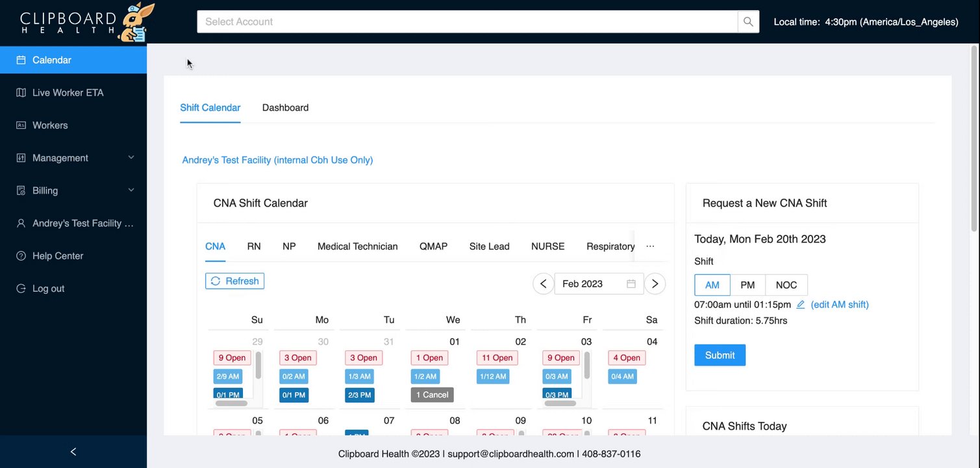The height and width of the screenshot is (468, 980).
Task: Switch to the Dashboard tab
Action: pyautogui.click(x=285, y=108)
